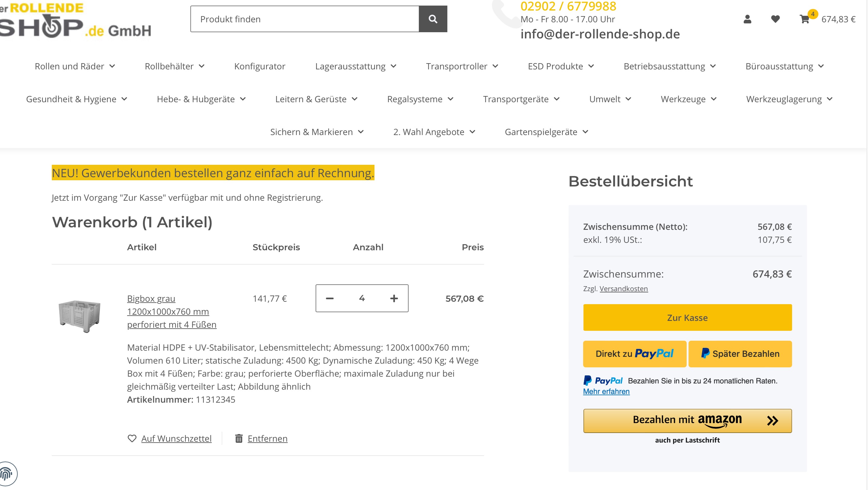Screen dimensions: 868x490
Task: Click the Bigbox grau product thumbnail
Action: coord(80,316)
